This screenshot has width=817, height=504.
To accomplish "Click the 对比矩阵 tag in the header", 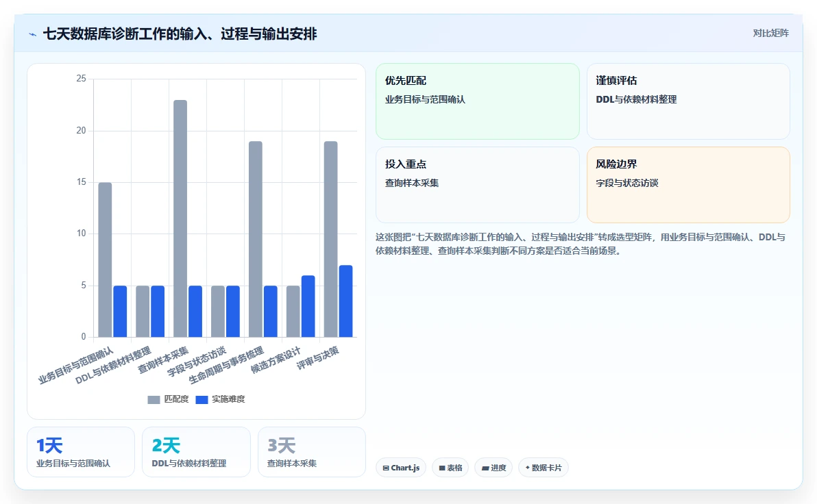I will [770, 34].
